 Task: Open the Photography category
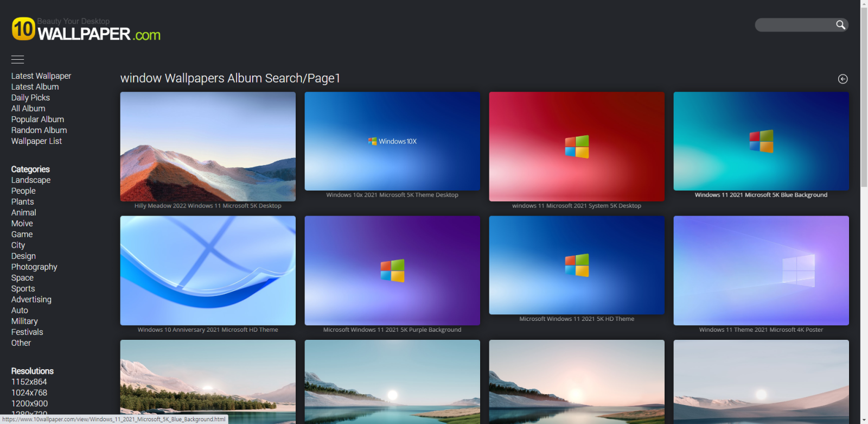[34, 267]
